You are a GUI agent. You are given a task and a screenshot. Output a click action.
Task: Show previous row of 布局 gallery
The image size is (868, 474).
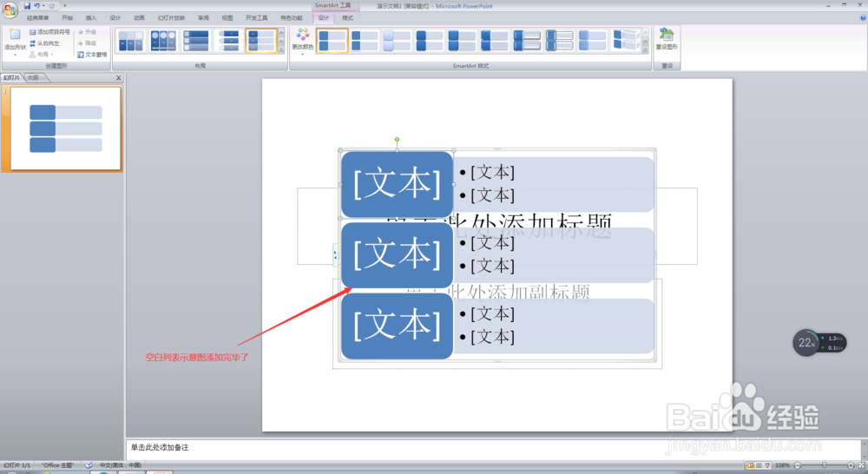click(x=281, y=32)
